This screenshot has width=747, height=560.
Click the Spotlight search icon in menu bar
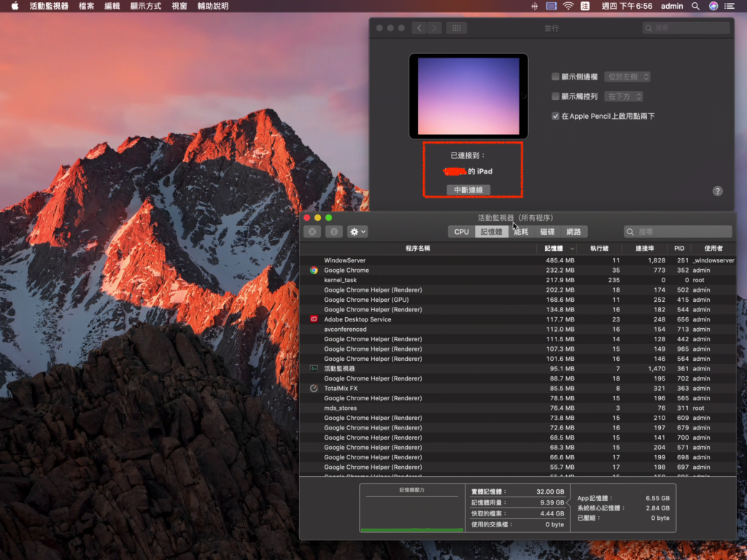pyautogui.click(x=695, y=6)
